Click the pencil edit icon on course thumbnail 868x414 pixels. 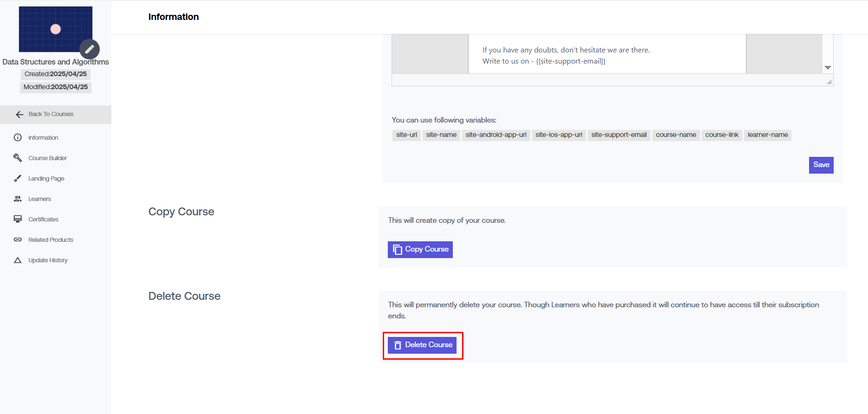tap(90, 49)
